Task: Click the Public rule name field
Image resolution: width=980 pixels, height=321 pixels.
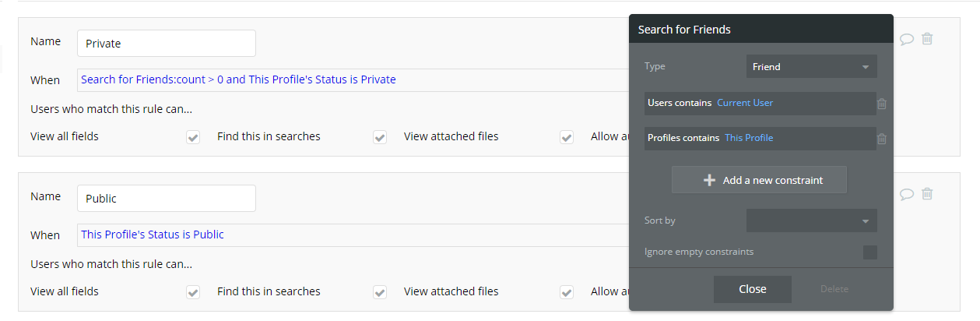Action: click(x=167, y=199)
